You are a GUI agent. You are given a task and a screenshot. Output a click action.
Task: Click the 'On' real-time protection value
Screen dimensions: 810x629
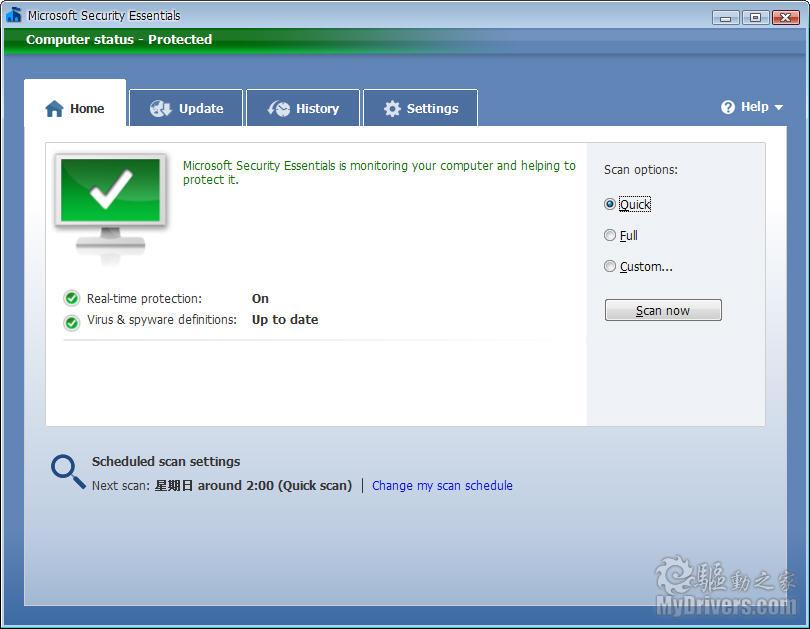(260, 298)
